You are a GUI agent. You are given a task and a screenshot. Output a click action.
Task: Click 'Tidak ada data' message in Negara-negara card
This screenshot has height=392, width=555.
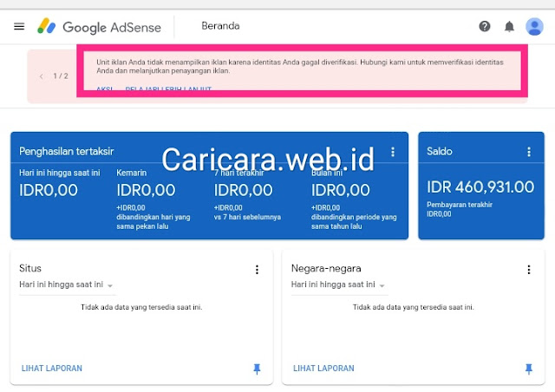[413, 307]
